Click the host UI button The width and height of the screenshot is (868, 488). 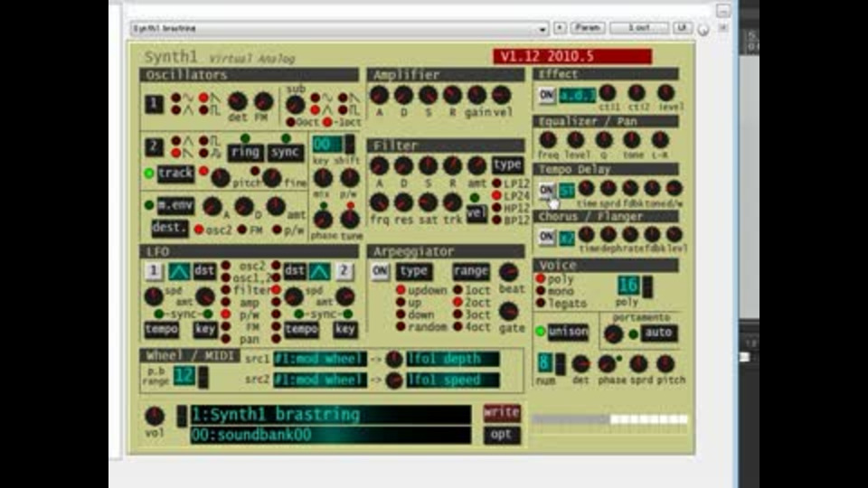click(x=682, y=28)
